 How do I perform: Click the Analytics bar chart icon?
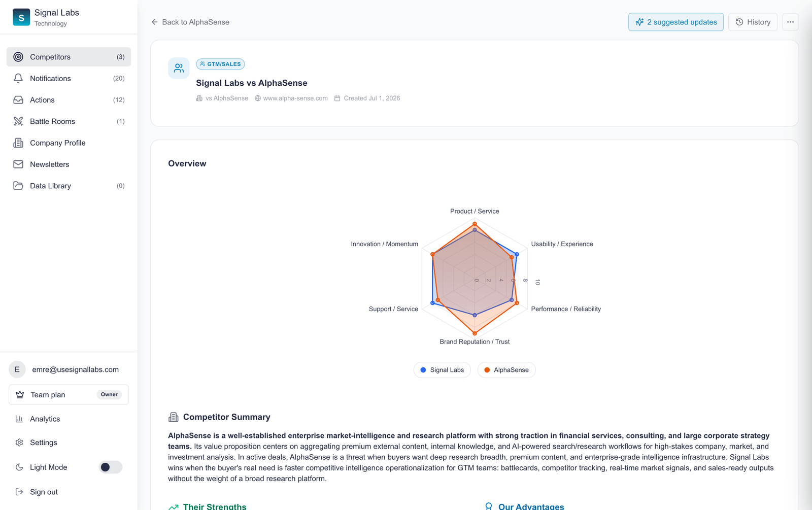coord(19,419)
